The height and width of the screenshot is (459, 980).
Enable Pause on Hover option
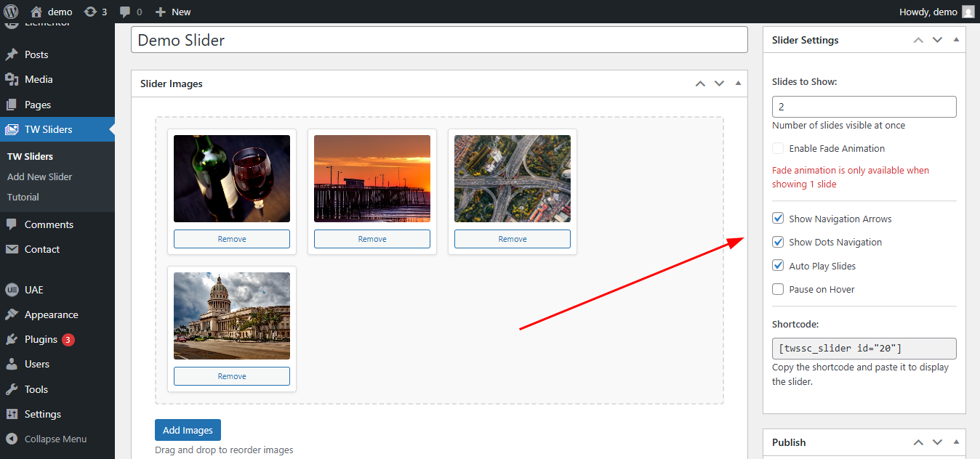pos(778,289)
